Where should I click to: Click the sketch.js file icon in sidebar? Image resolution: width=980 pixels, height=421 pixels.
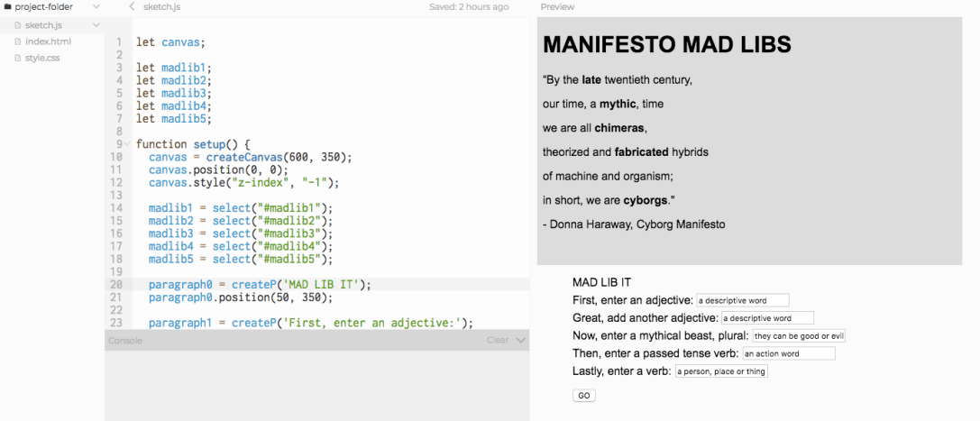tap(17, 25)
